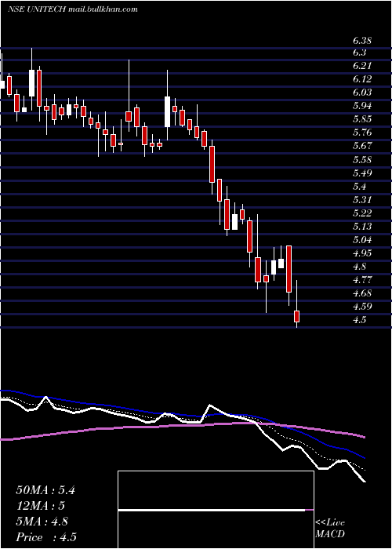Click the 50MA : 5.4 indicator text
Screen dimensions: 392x549
coord(45,490)
